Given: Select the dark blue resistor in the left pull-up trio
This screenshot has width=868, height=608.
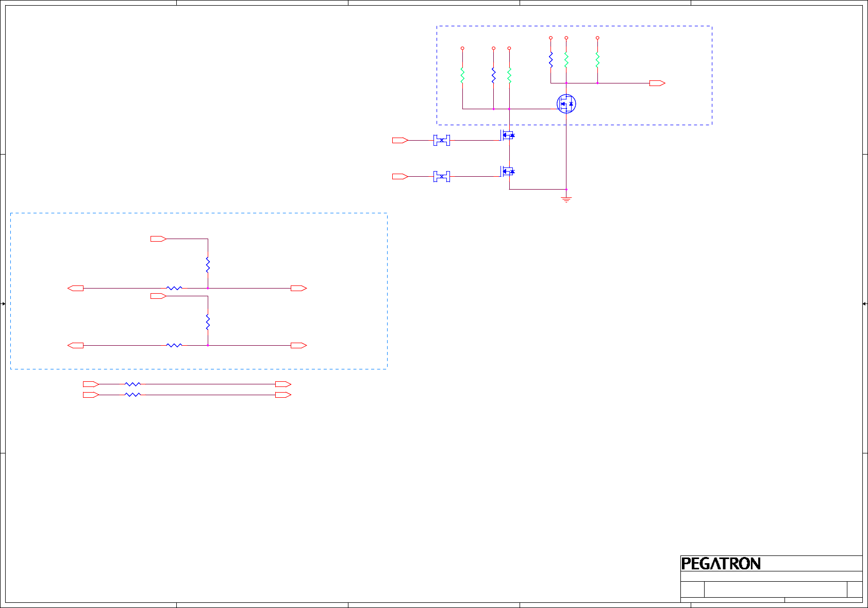Looking at the screenshot, I should pos(493,76).
